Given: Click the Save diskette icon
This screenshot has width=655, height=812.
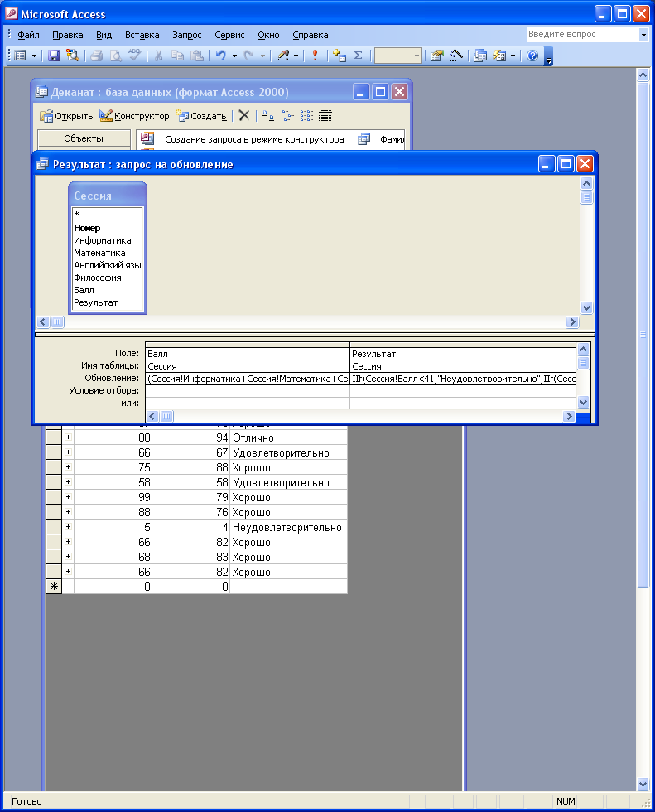Looking at the screenshot, I should click(x=54, y=56).
